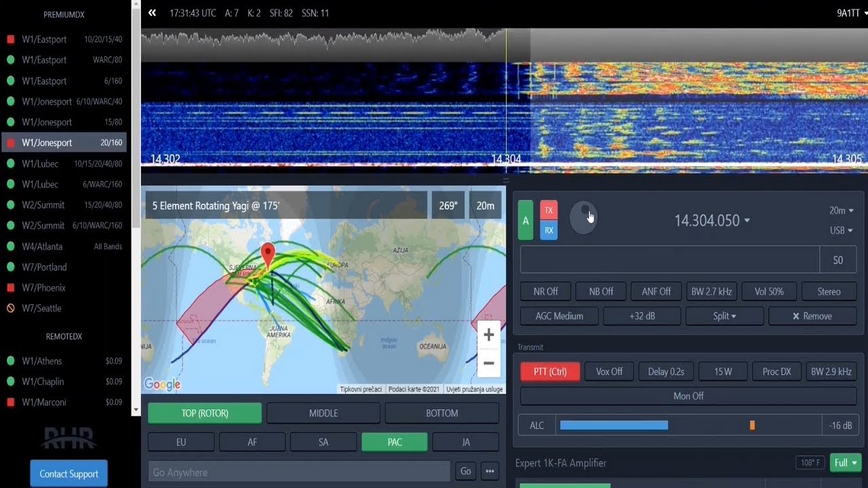Point antenna to EU
This screenshot has width=868, height=488.
point(181,442)
